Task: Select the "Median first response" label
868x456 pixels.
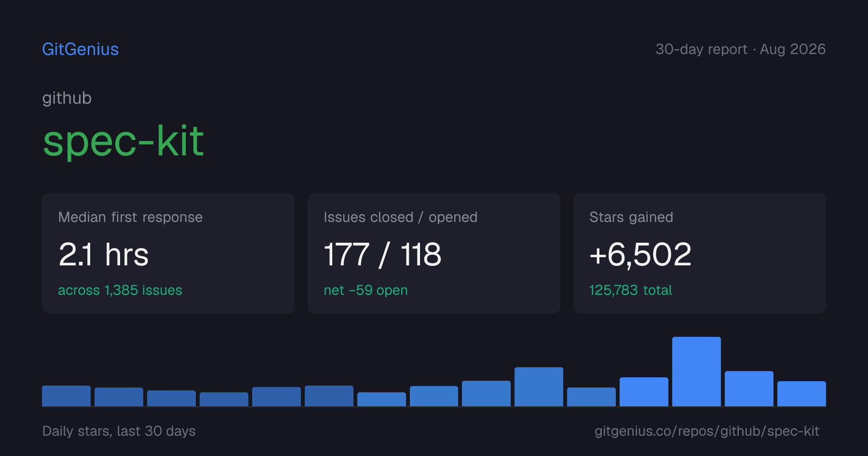Action: pos(130,217)
